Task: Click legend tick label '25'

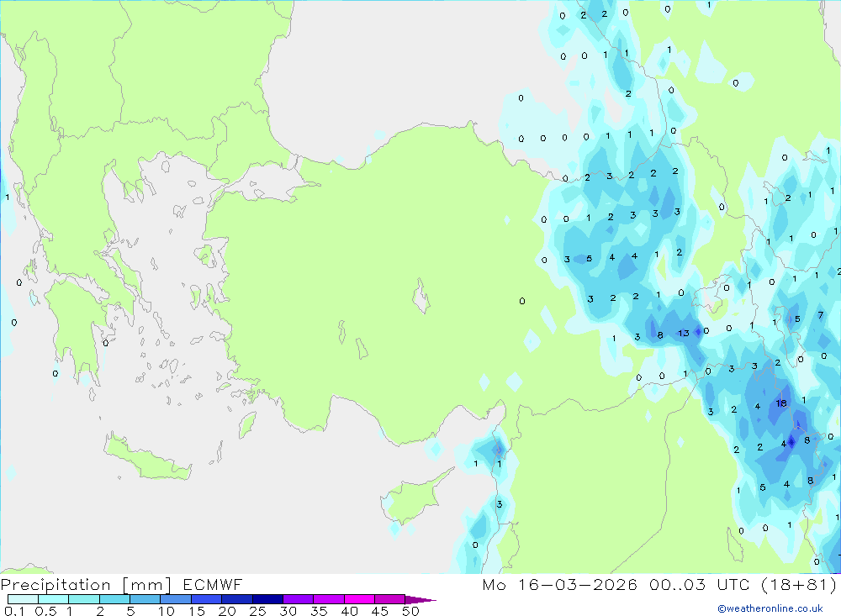Action: coord(258,611)
